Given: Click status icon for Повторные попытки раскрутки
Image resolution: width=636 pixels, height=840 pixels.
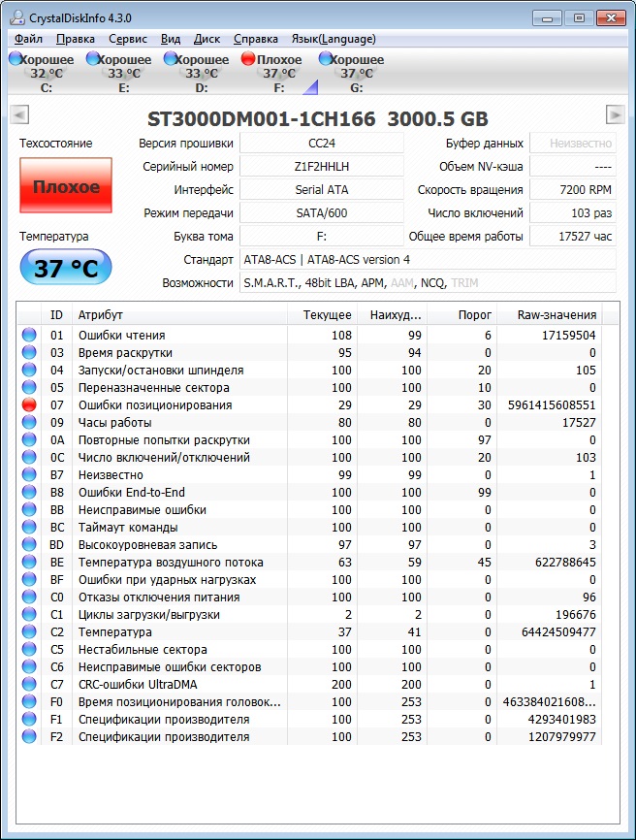Looking at the screenshot, I should 29,439.
